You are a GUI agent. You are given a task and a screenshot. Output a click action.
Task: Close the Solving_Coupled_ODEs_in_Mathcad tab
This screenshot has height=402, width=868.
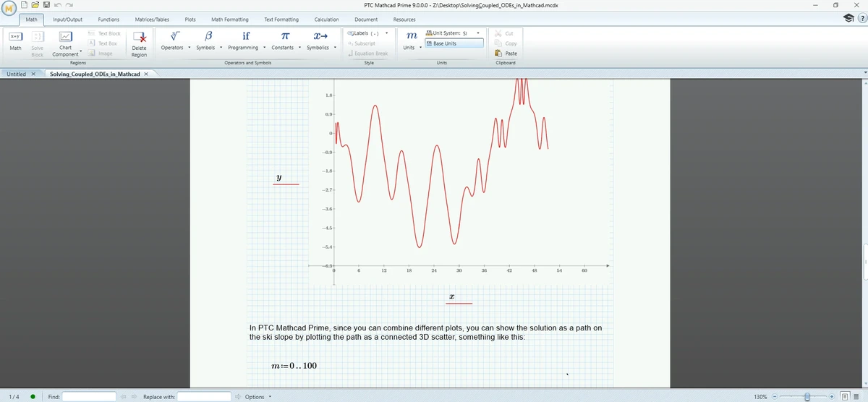click(146, 74)
